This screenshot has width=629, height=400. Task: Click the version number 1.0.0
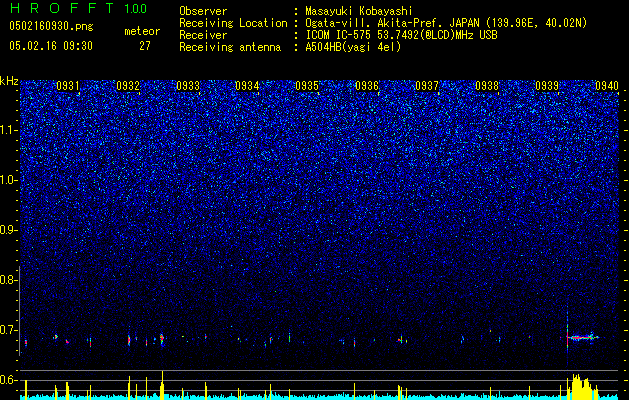136,9
